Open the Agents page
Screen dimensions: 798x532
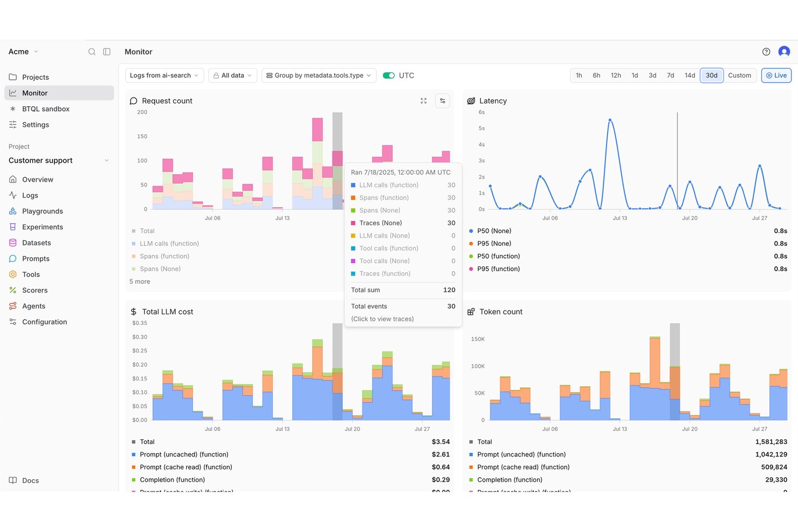point(59,306)
